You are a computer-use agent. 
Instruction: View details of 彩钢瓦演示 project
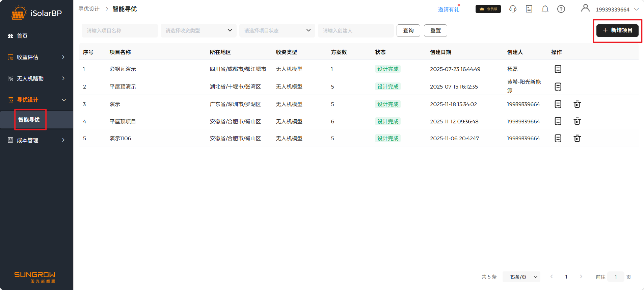(x=558, y=69)
